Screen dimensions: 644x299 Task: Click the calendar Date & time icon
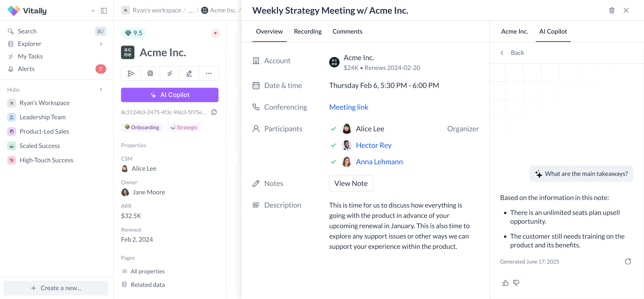(256, 85)
